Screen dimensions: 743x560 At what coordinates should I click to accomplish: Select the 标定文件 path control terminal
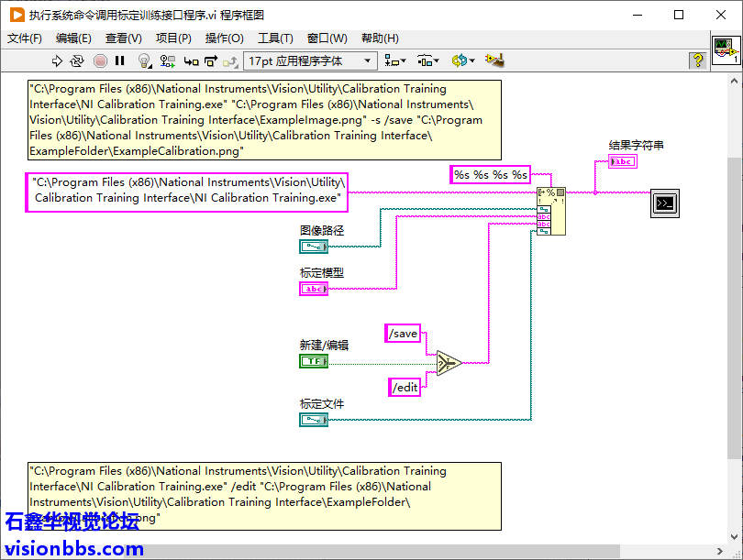[x=314, y=420]
